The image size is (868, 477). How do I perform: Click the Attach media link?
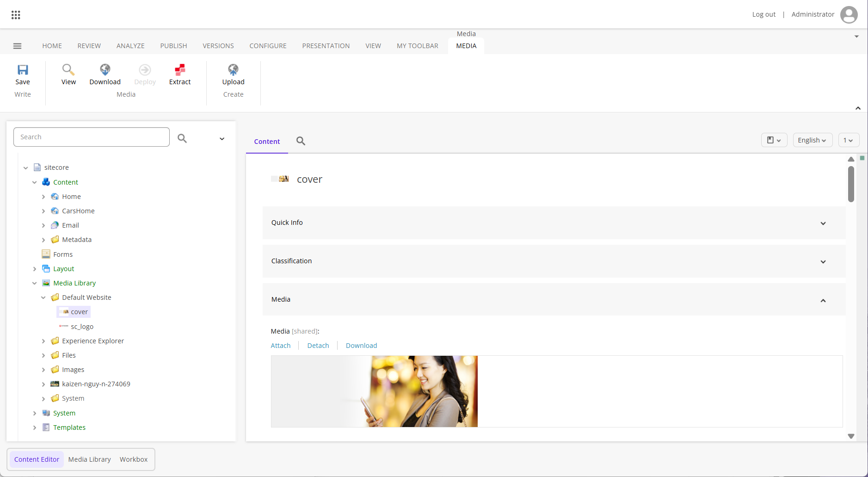coord(281,346)
